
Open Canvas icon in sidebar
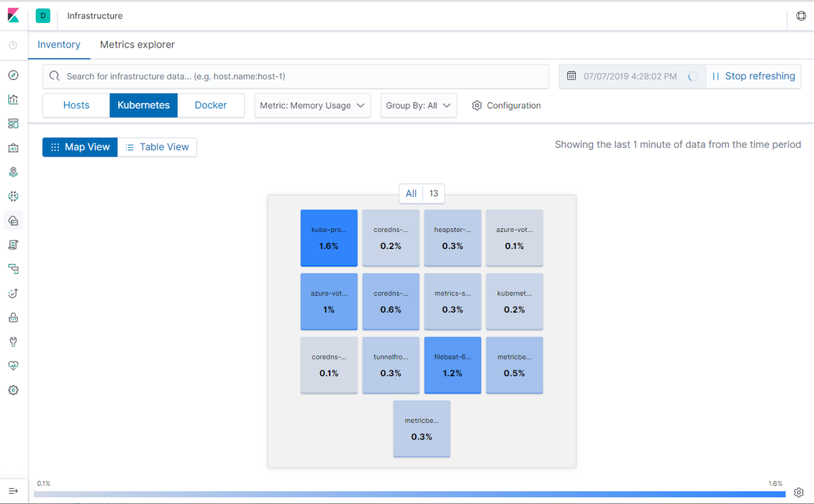click(13, 148)
